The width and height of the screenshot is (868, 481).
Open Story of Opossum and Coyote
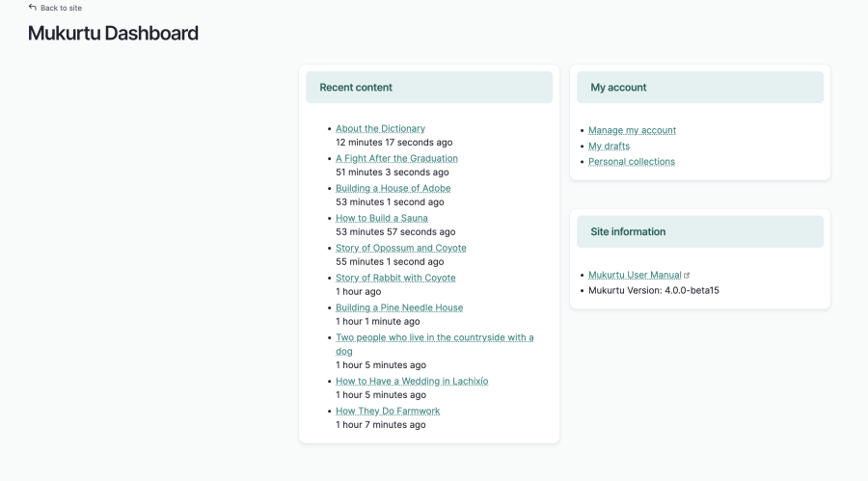pyautogui.click(x=401, y=248)
